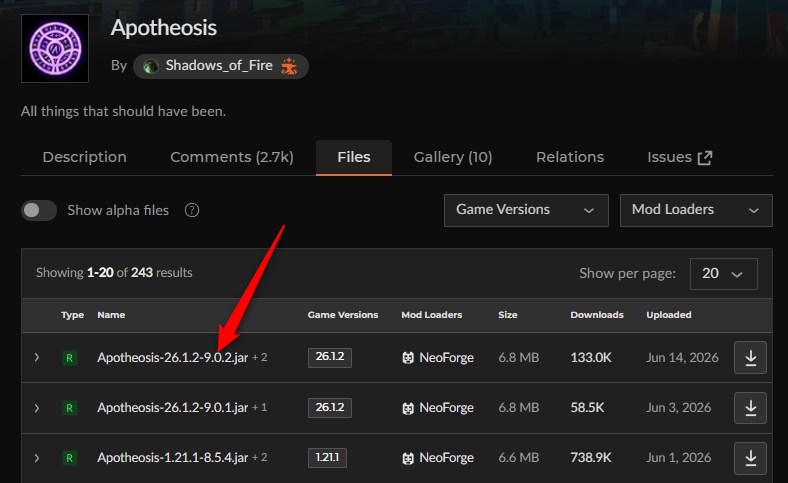Open Apotheosis-26.1.2-9.0.2.jar file page
This screenshot has width=788, height=483.
click(172, 357)
